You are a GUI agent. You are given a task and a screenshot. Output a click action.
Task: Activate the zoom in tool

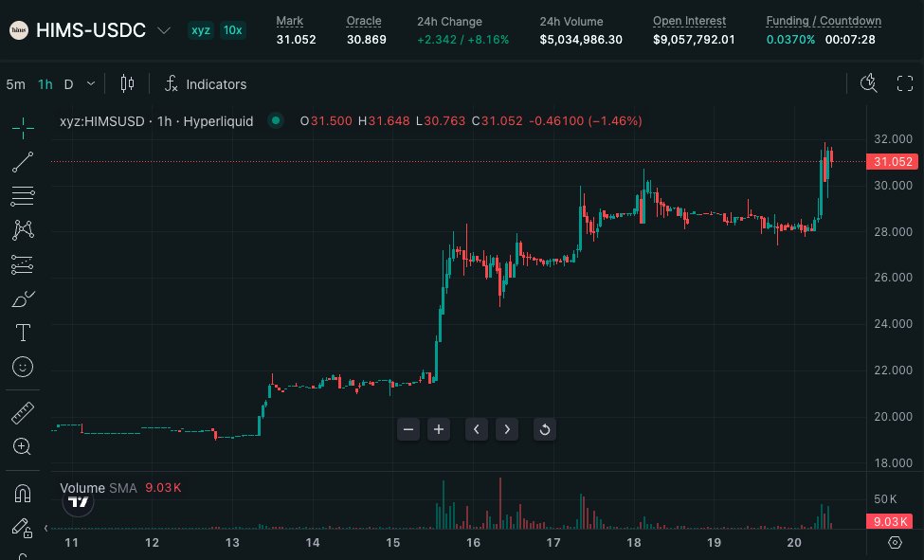(23, 447)
